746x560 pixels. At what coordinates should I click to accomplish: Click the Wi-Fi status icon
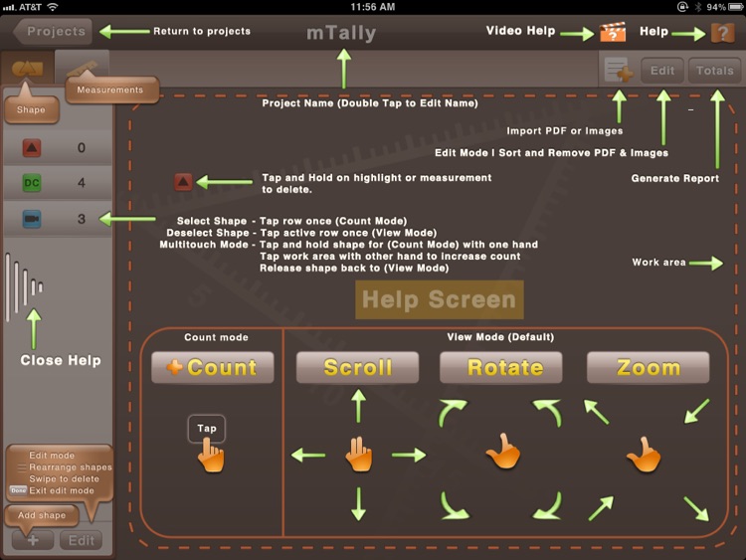click(53, 7)
